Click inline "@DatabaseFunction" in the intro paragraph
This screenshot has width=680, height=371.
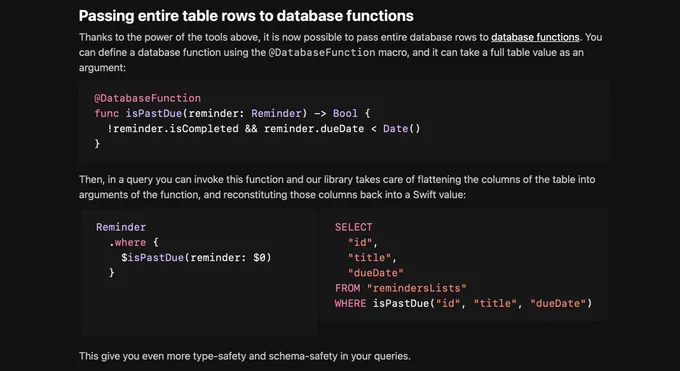(322, 53)
